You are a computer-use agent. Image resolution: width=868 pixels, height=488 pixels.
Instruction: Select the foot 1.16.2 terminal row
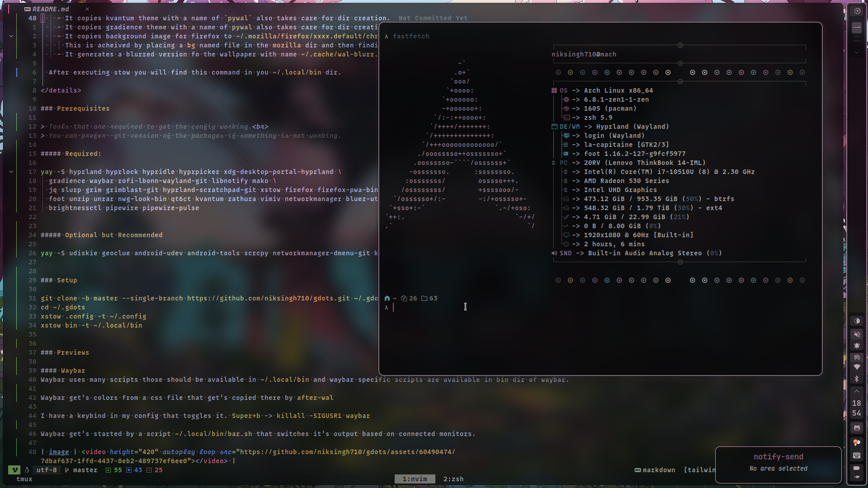[x=624, y=154]
